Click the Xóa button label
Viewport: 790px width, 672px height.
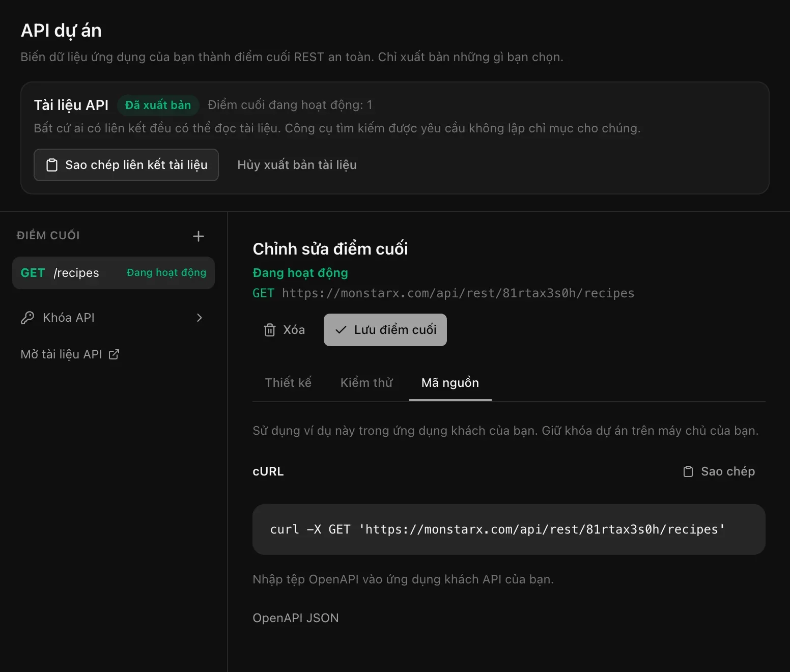294,330
